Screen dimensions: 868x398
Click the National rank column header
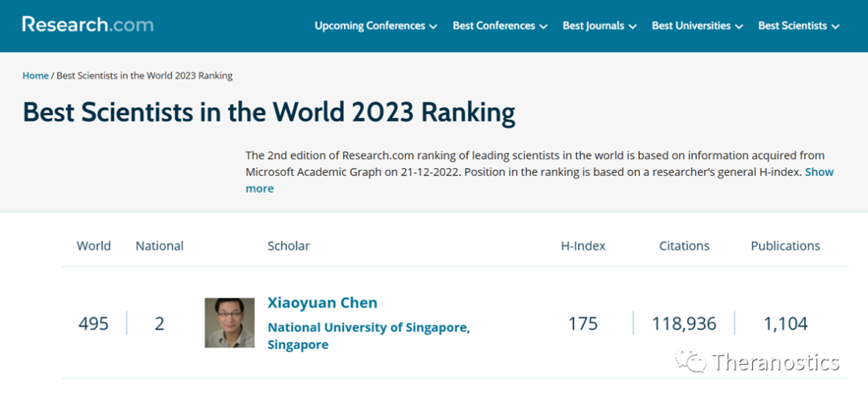tap(159, 246)
